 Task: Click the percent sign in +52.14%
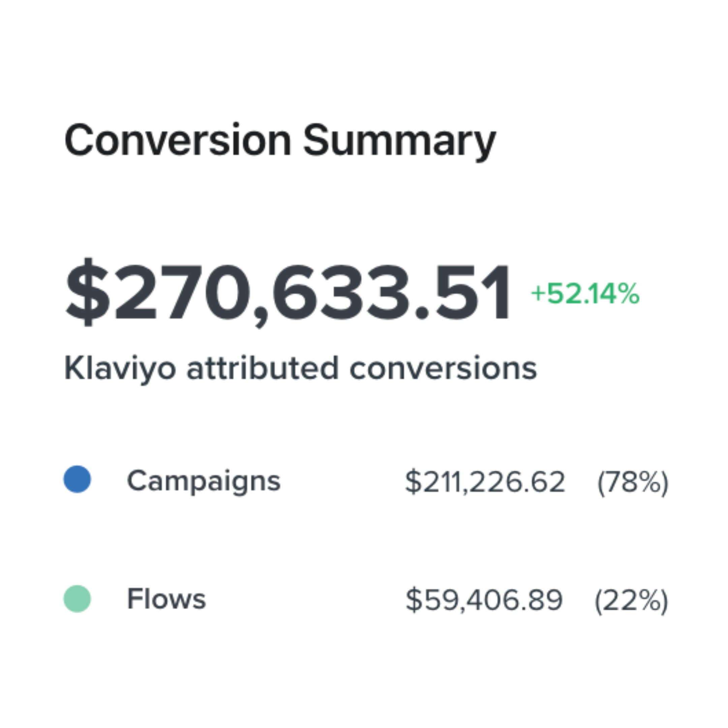629,294
